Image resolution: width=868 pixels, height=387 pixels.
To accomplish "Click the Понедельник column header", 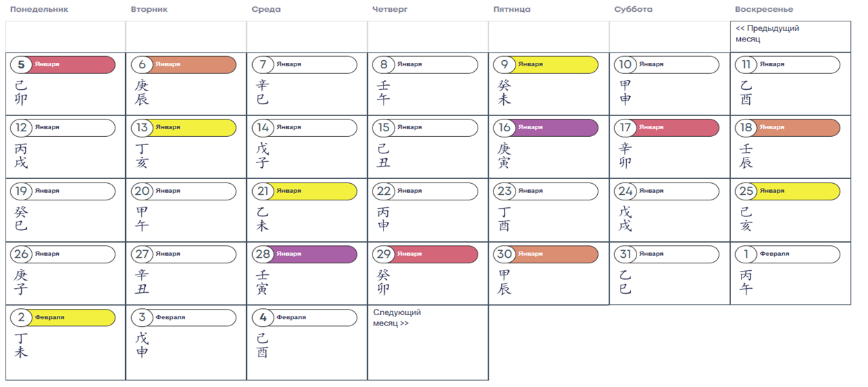I will (x=39, y=10).
